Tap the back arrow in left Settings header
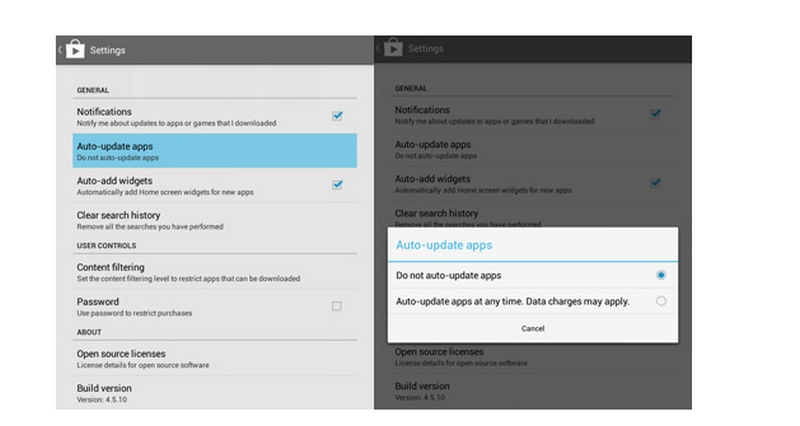This screenshot has width=800, height=426. [x=60, y=49]
